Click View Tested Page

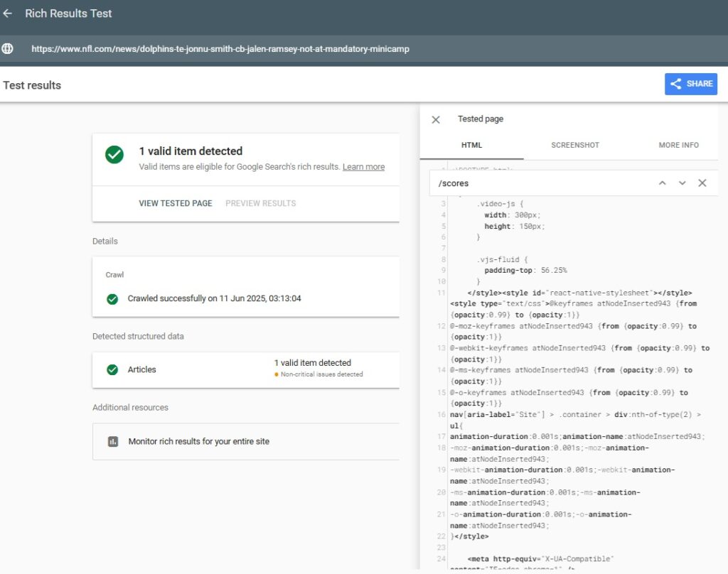pyautogui.click(x=175, y=203)
